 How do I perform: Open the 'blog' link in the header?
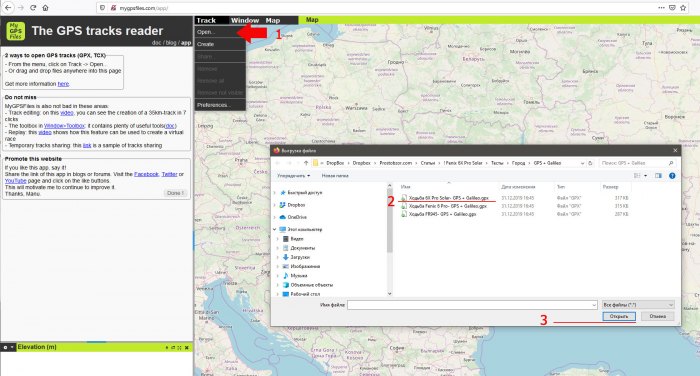(171, 43)
